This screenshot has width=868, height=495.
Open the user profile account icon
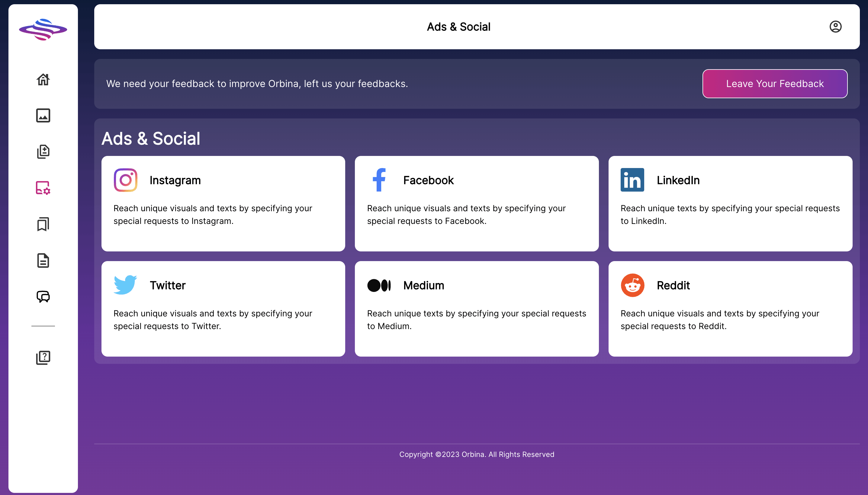835,27
